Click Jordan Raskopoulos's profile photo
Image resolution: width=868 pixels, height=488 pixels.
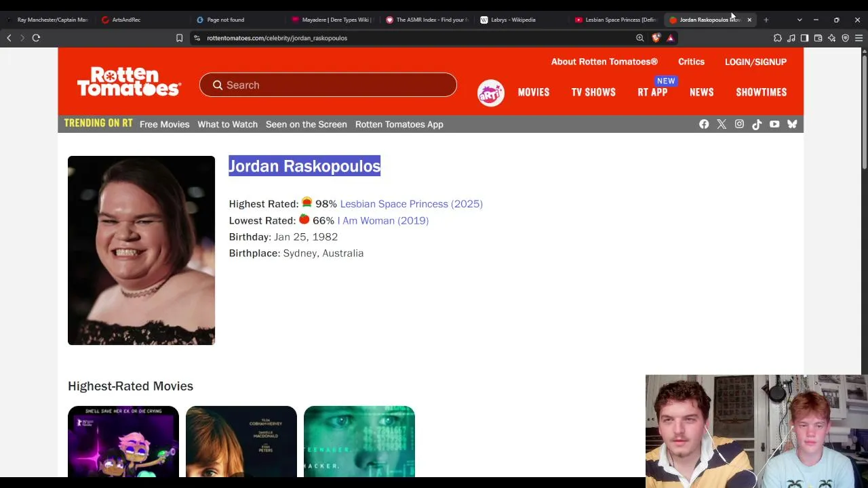coord(141,250)
